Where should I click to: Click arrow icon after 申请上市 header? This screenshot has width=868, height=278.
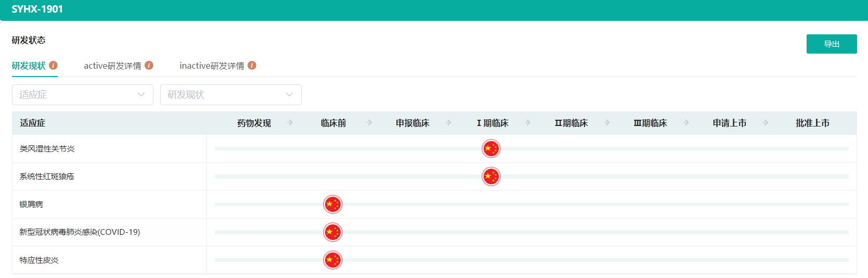[766, 123]
